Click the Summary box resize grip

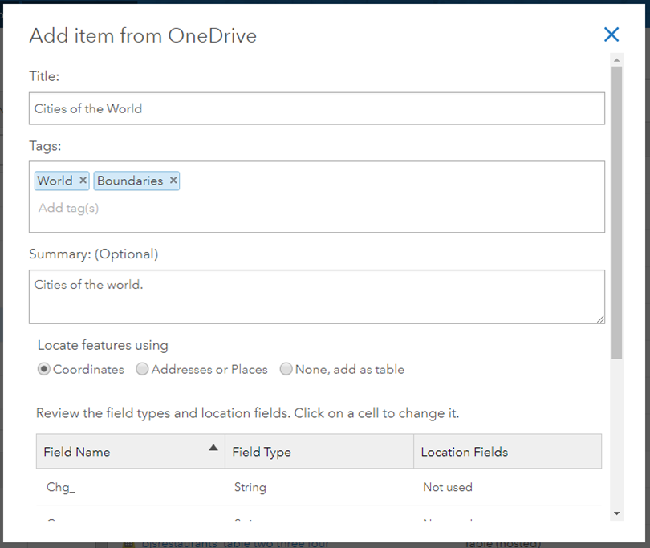tap(600, 319)
